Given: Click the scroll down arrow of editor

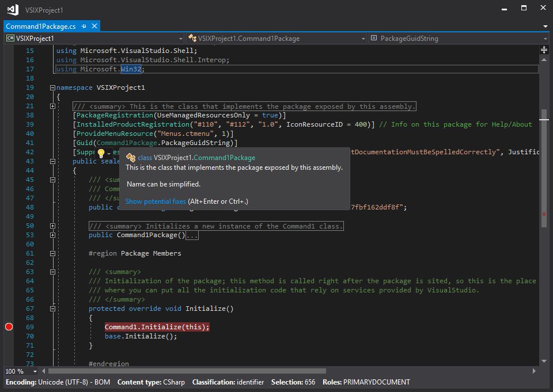Looking at the screenshot, I should (x=544, y=361).
